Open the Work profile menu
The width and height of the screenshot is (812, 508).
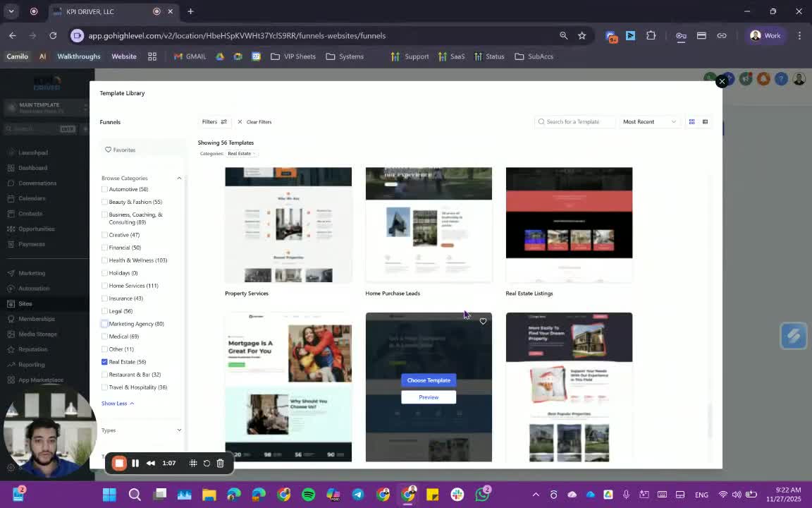[x=766, y=36]
